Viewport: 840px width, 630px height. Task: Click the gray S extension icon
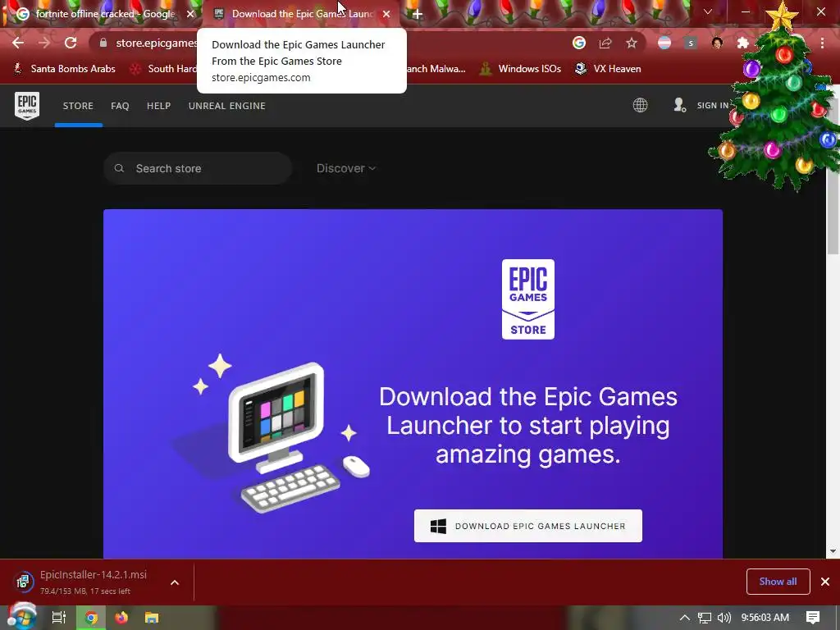(x=691, y=43)
